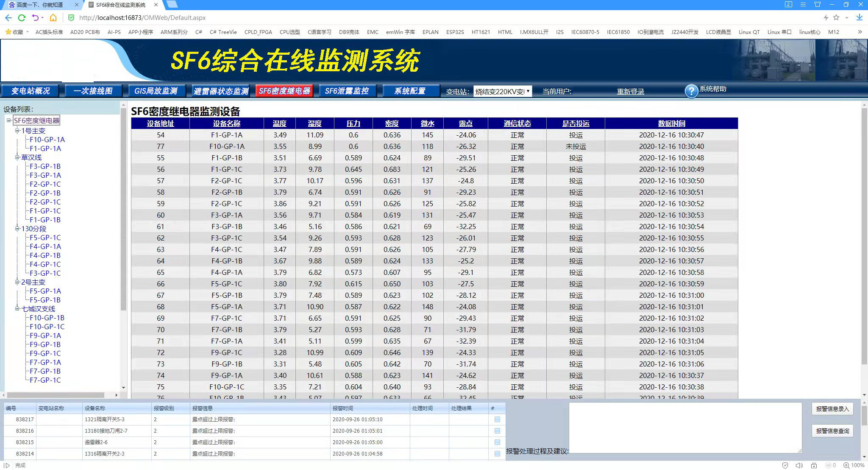Click the 系统帮助 question mark icon
Screen dimensions: 868x470
pyautogui.click(x=691, y=91)
